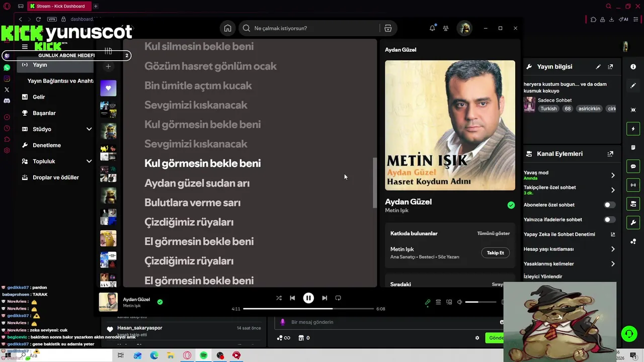Follow Metin Işık with Takip Et
The image size is (644, 362).
point(495,253)
